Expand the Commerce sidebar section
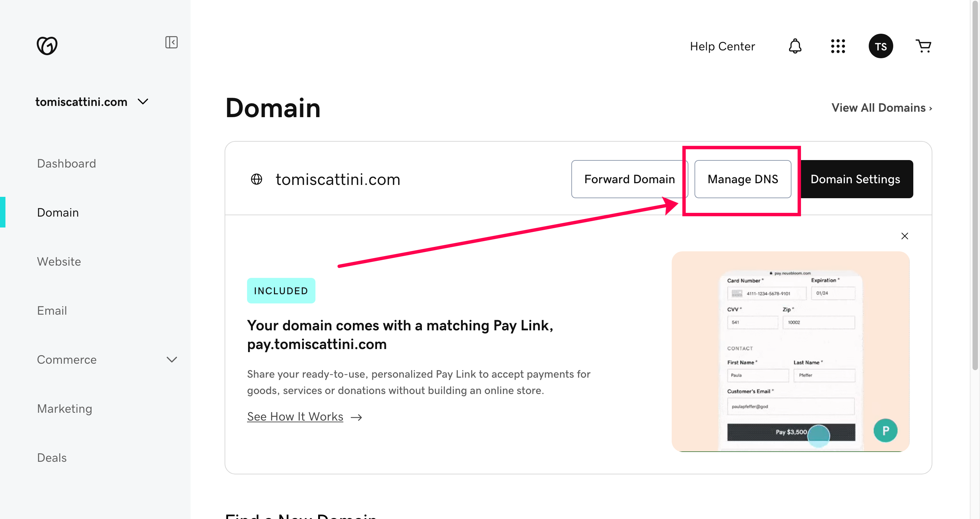 pos(171,360)
